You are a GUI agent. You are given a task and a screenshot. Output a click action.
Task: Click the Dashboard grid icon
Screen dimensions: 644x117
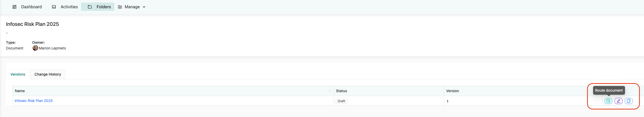tap(15, 7)
